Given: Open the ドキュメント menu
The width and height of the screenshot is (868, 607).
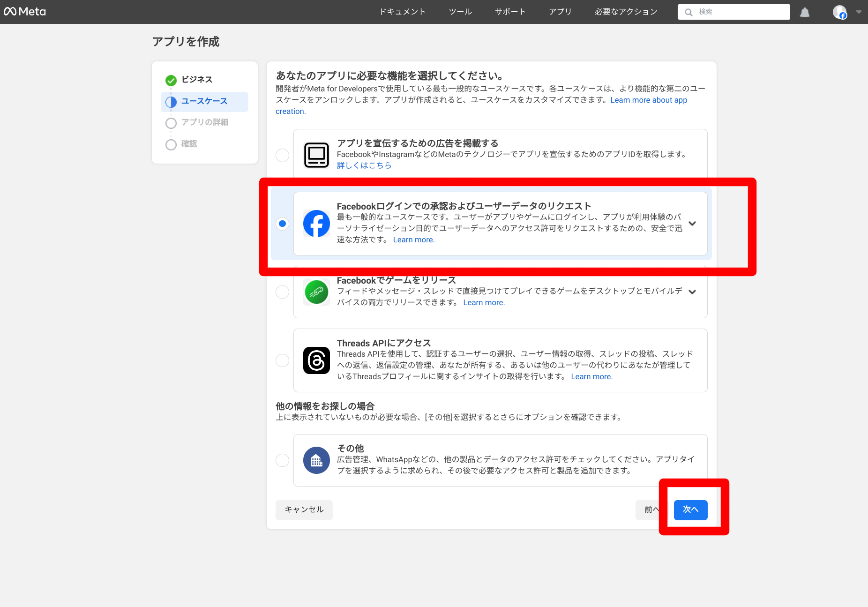Looking at the screenshot, I should [403, 12].
